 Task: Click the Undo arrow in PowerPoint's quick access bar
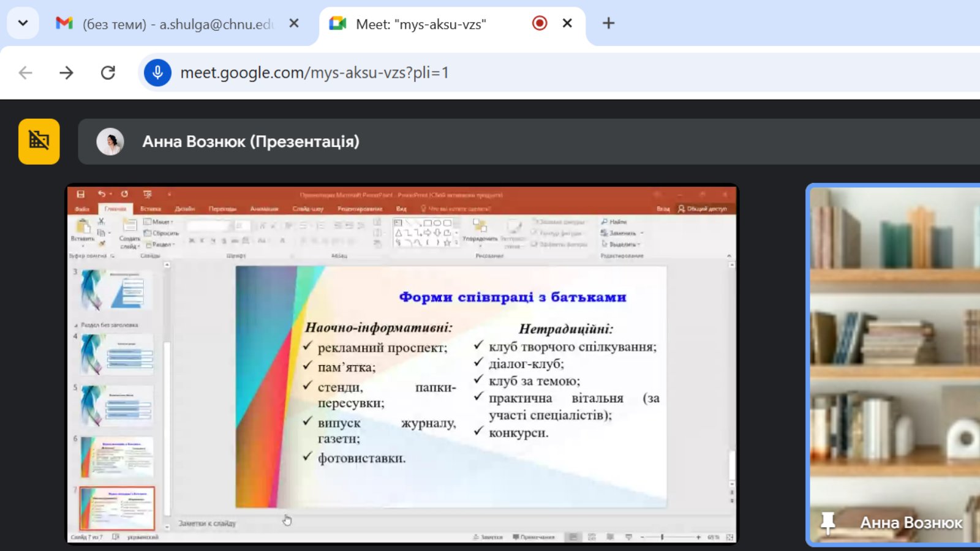click(102, 194)
